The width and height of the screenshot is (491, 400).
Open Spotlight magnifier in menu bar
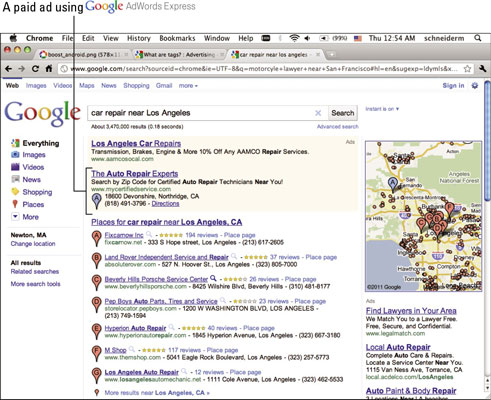[478, 38]
